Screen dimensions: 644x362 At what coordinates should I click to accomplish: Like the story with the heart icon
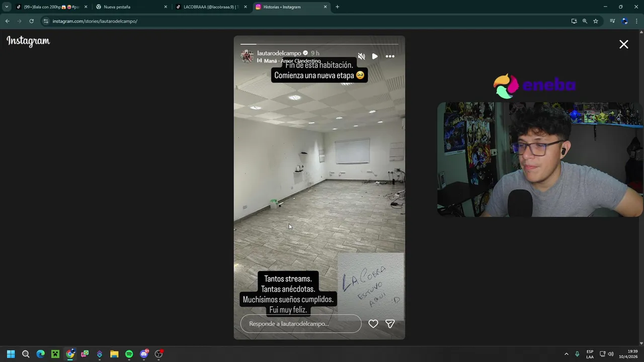(373, 324)
